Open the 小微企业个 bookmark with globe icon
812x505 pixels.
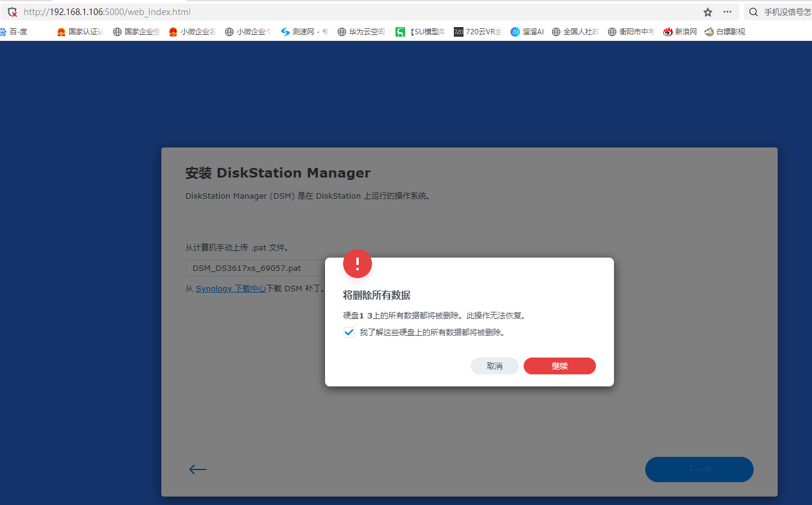coord(249,32)
